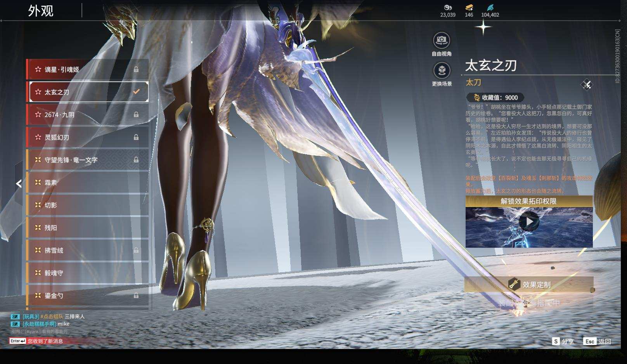The width and height of the screenshot is (627, 364).
Task: Click the free camera view icon
Action: click(442, 40)
